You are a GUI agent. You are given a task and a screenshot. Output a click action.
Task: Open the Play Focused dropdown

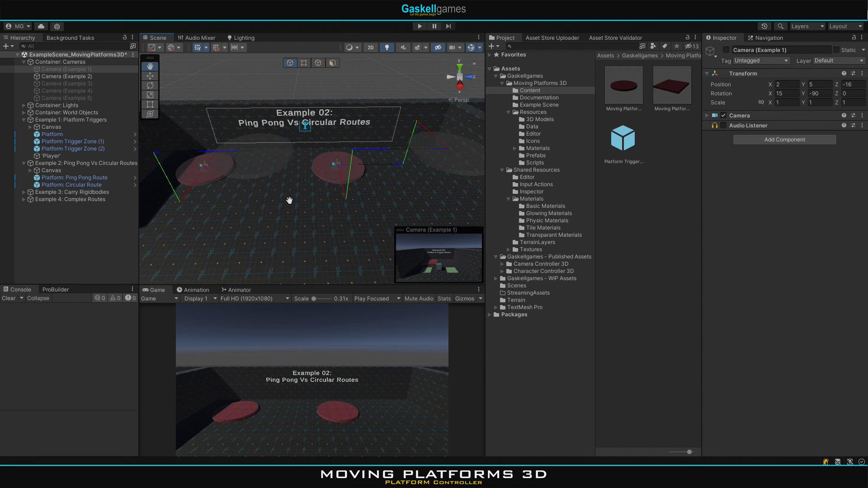[x=377, y=298]
